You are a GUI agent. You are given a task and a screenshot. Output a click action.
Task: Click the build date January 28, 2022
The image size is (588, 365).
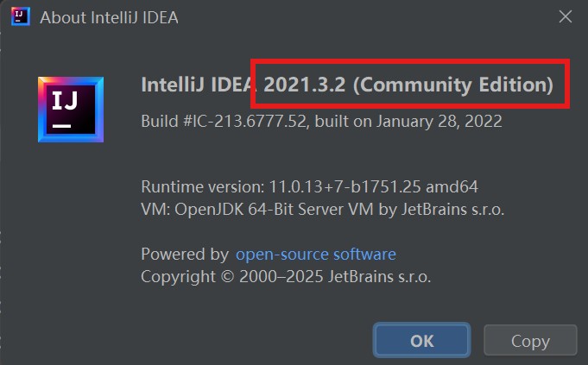pos(438,122)
